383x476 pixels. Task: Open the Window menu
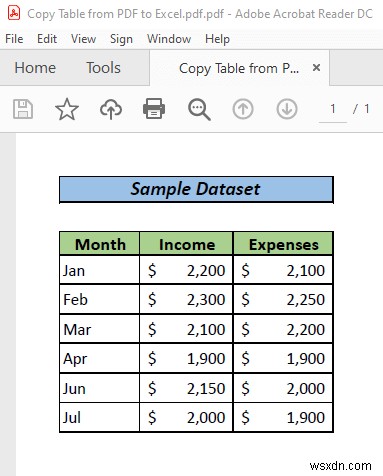pos(169,39)
